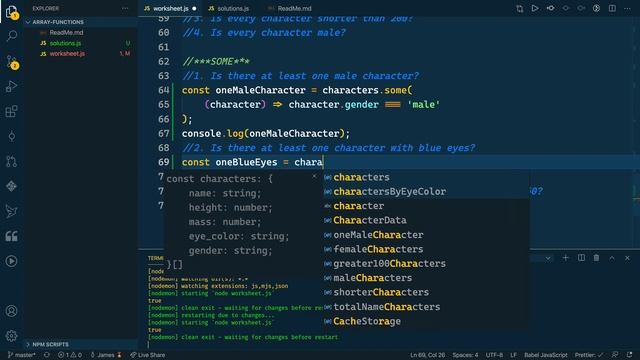Screen dimensions: 640x360
Task: Select the 'CharacterData' suggestion
Action: click(426, 220)
